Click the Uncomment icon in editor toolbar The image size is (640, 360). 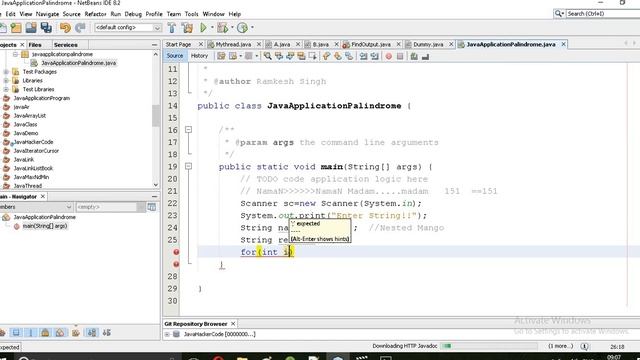tap(425, 56)
